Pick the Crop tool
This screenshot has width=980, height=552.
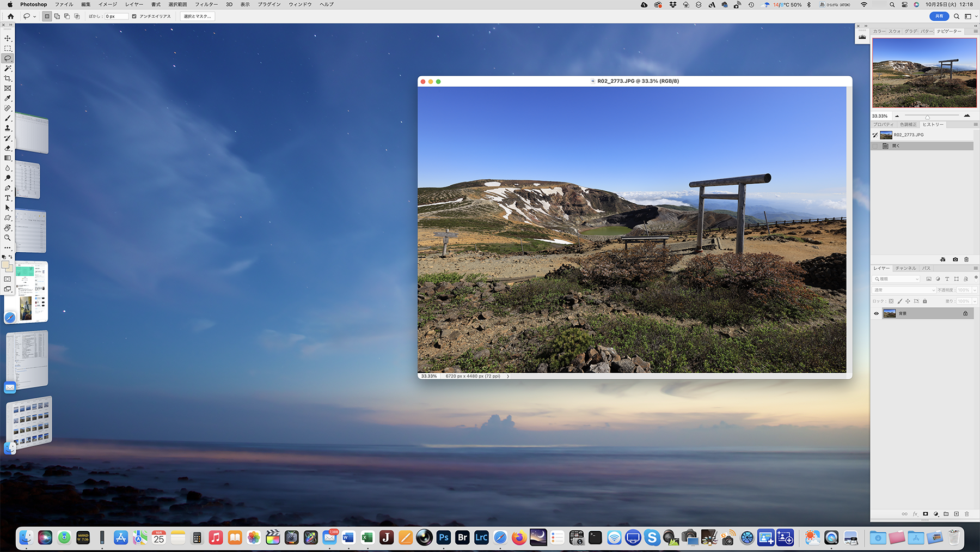click(x=8, y=78)
